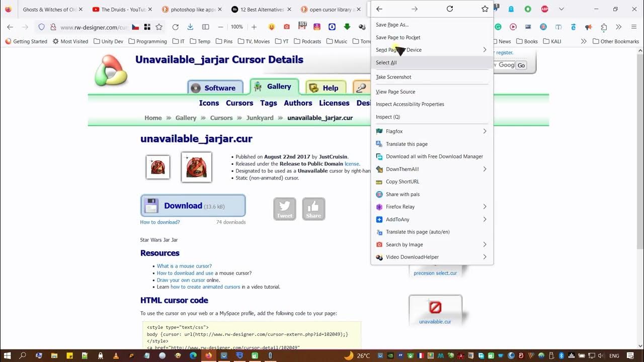
Task: Click the green down-arrow downloader icon
Action: point(347,27)
